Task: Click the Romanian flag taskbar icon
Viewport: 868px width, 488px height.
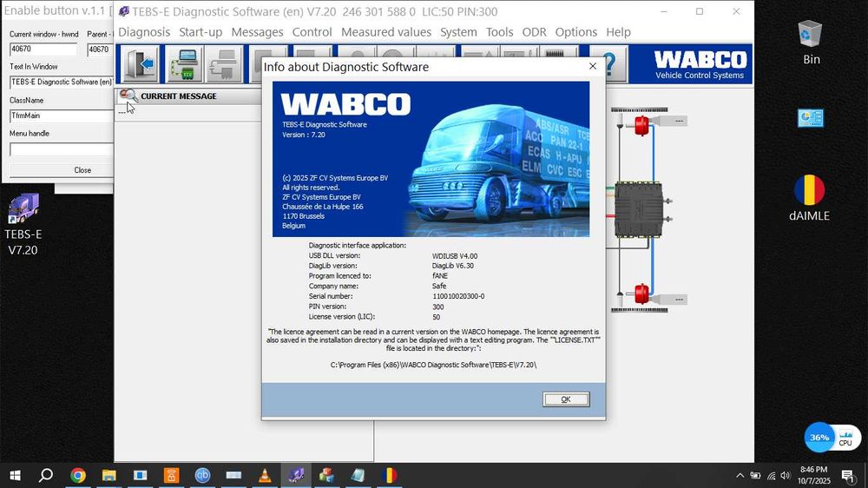Action: point(389,475)
